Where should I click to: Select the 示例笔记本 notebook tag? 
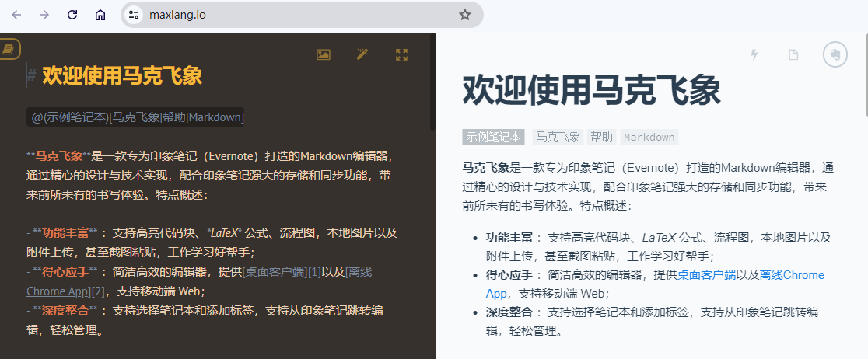(493, 138)
